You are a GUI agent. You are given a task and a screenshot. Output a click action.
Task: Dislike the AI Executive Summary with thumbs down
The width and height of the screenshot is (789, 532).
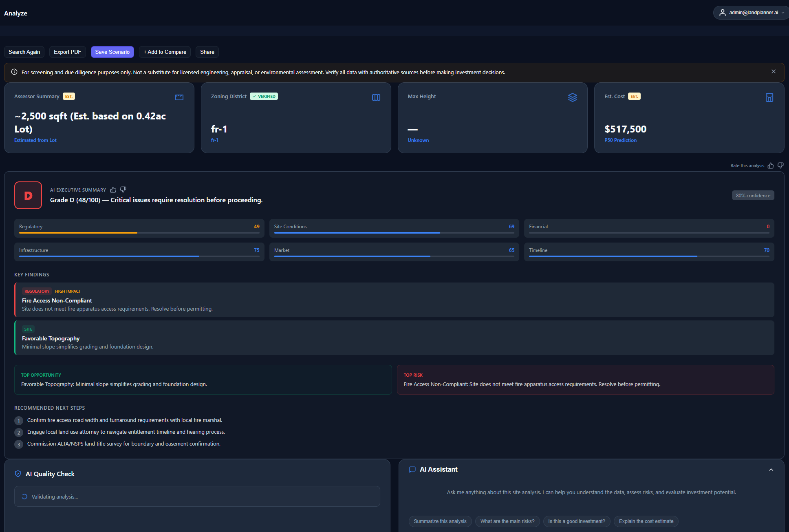pyautogui.click(x=123, y=190)
